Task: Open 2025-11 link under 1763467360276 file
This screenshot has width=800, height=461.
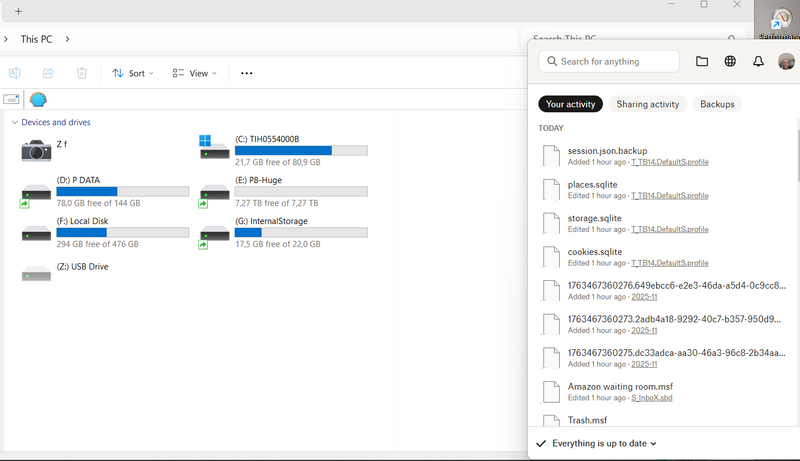Action: (x=644, y=297)
